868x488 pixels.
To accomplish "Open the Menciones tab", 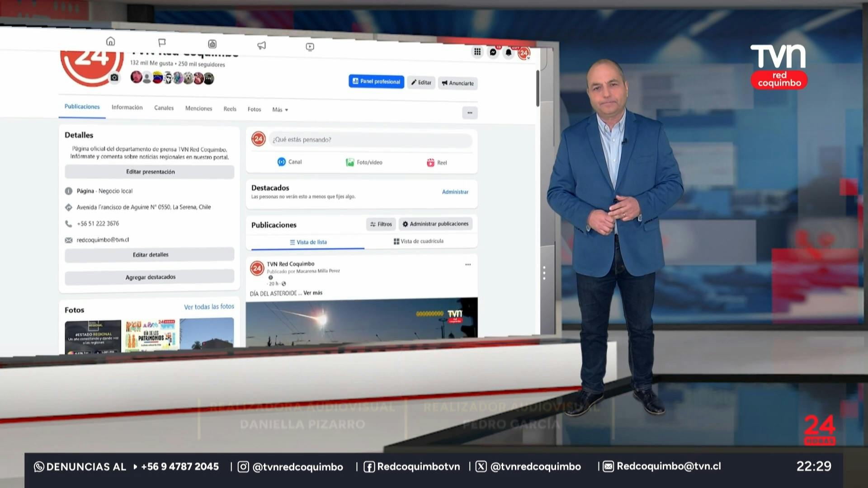I will click(x=198, y=108).
